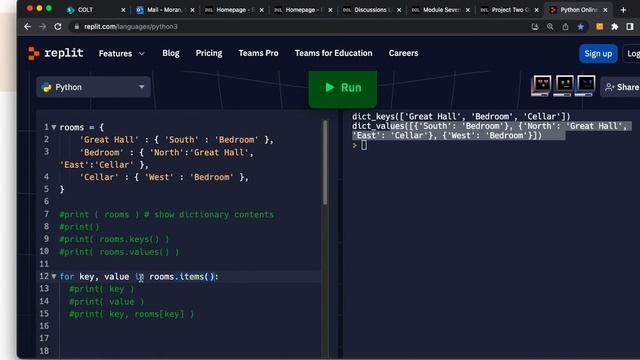This screenshot has width=640, height=360.
Task: Select the blue winking computer avatar
Action: (x=585, y=85)
